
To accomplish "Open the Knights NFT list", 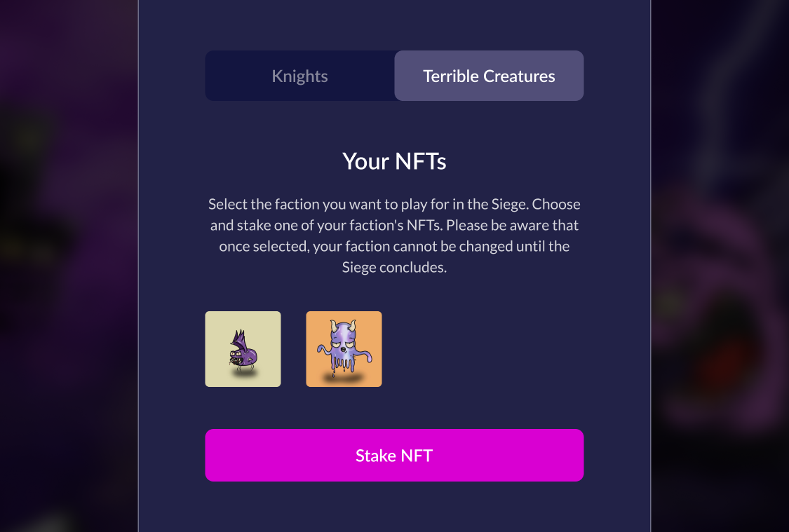I will pyautogui.click(x=299, y=76).
